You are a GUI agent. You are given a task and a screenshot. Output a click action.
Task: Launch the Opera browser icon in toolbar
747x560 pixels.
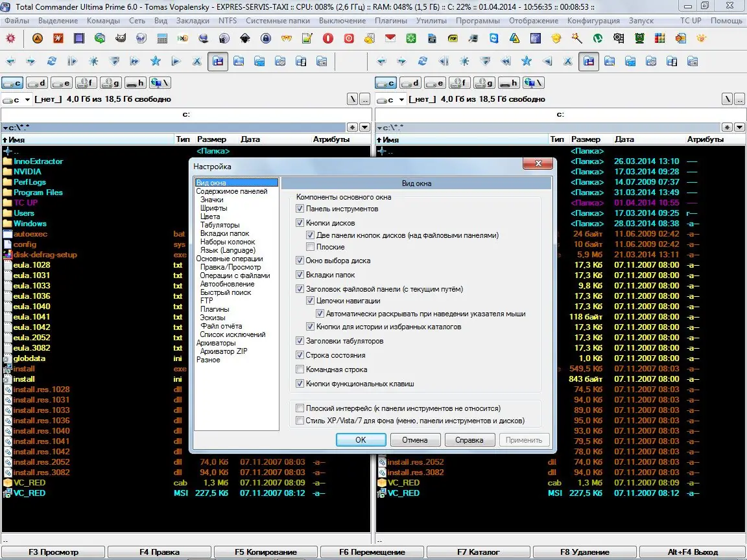(328, 38)
